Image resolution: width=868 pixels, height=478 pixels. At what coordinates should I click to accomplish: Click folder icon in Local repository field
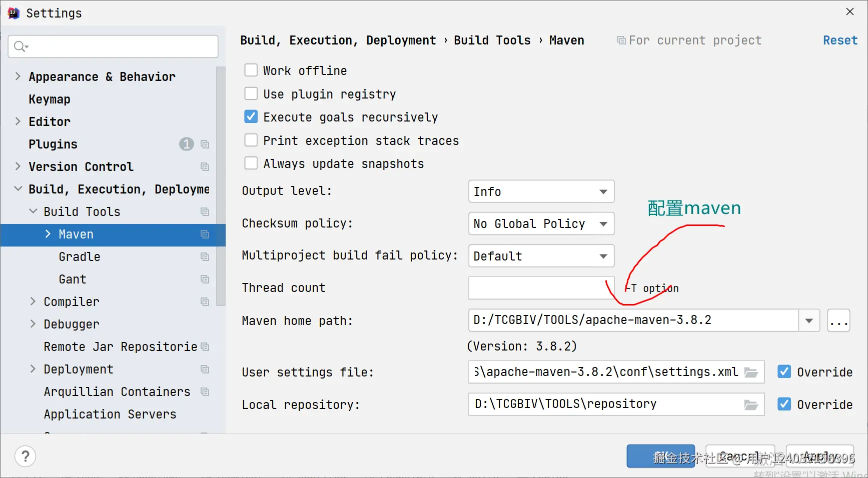751,405
